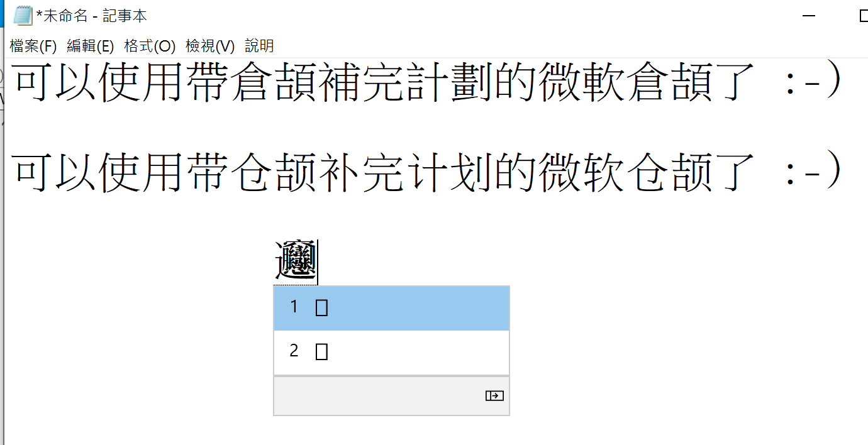Open the 格式(O) menu
Screen dimensions: 868x445
(x=150, y=46)
